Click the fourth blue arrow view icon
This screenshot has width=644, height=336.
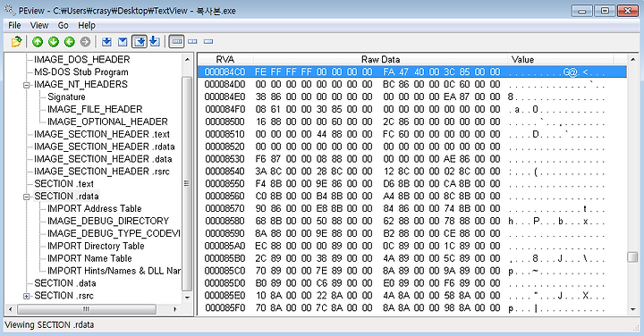click(x=155, y=41)
